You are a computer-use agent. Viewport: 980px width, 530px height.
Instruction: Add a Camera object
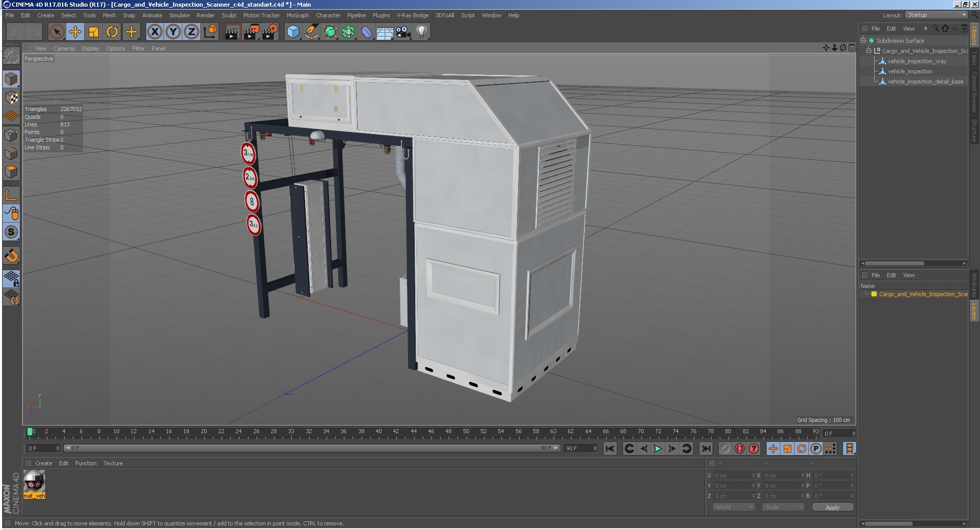(403, 32)
